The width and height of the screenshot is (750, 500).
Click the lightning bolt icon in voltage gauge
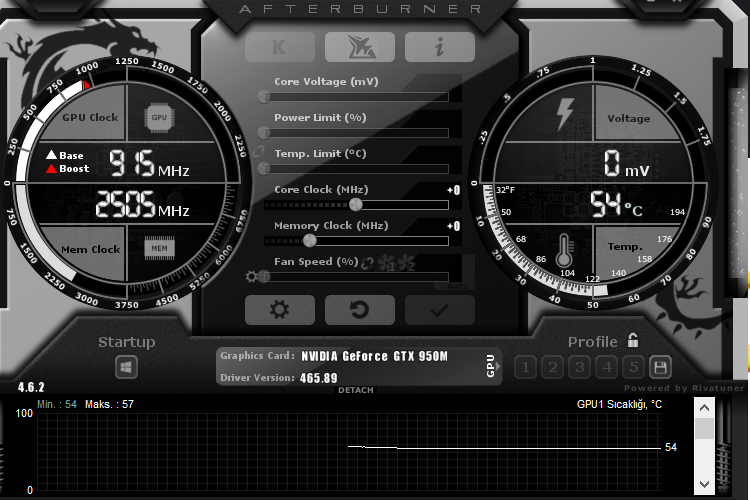point(565,114)
